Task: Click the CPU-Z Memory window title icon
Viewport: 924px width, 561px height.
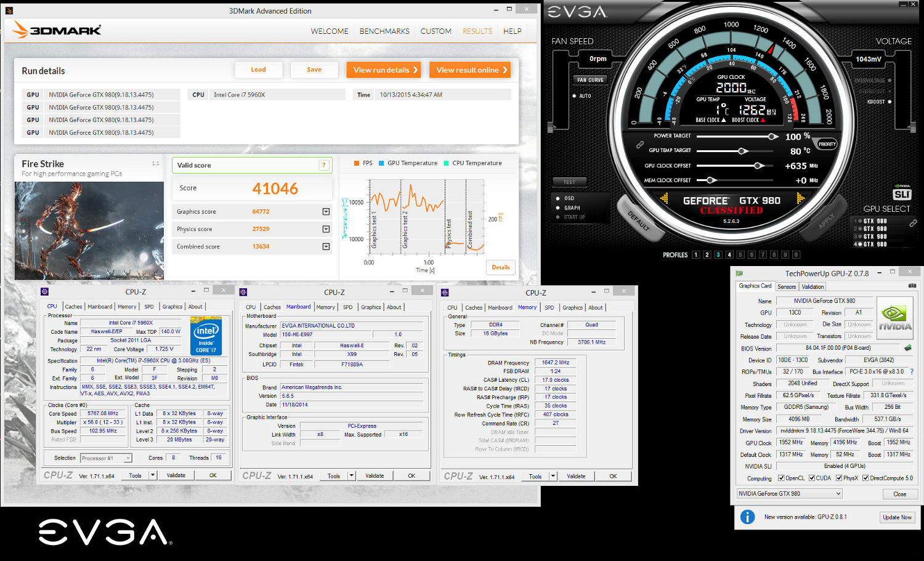Action: [445, 293]
